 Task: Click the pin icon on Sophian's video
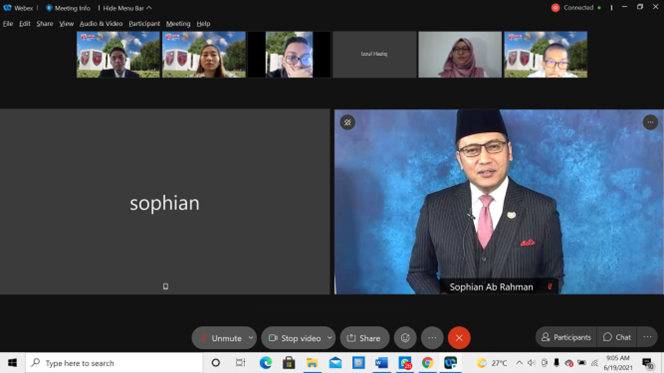point(348,122)
